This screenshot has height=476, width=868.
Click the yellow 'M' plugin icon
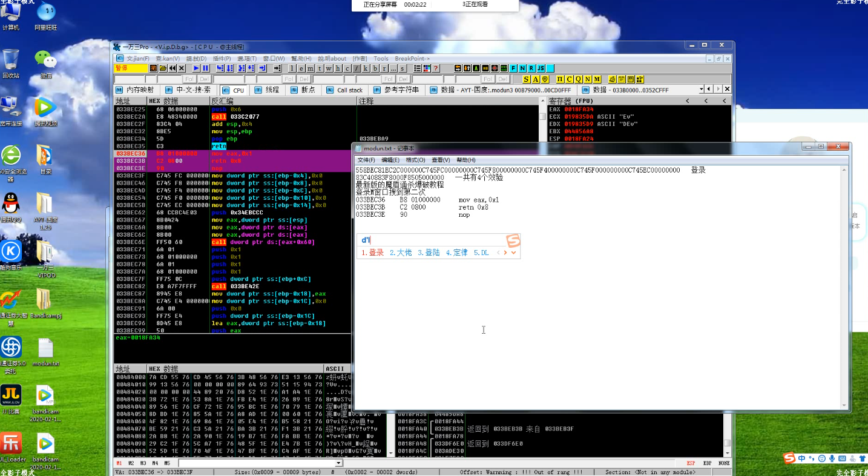[597, 79]
